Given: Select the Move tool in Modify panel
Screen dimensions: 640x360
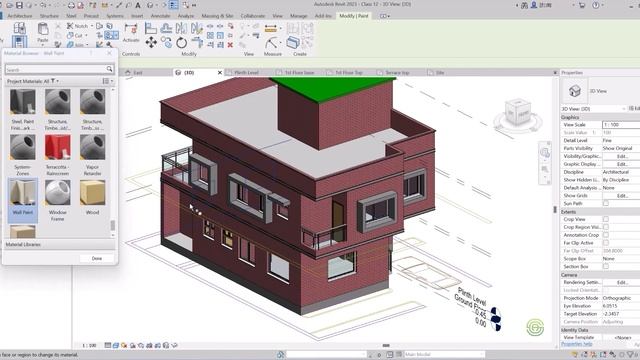Looking at the screenshot, I should coord(151,42).
